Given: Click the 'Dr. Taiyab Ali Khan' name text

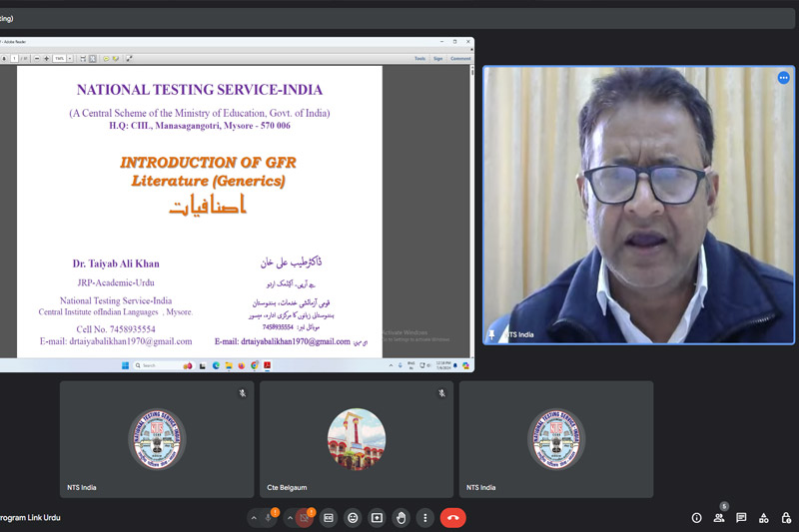Looking at the screenshot, I should [116, 264].
